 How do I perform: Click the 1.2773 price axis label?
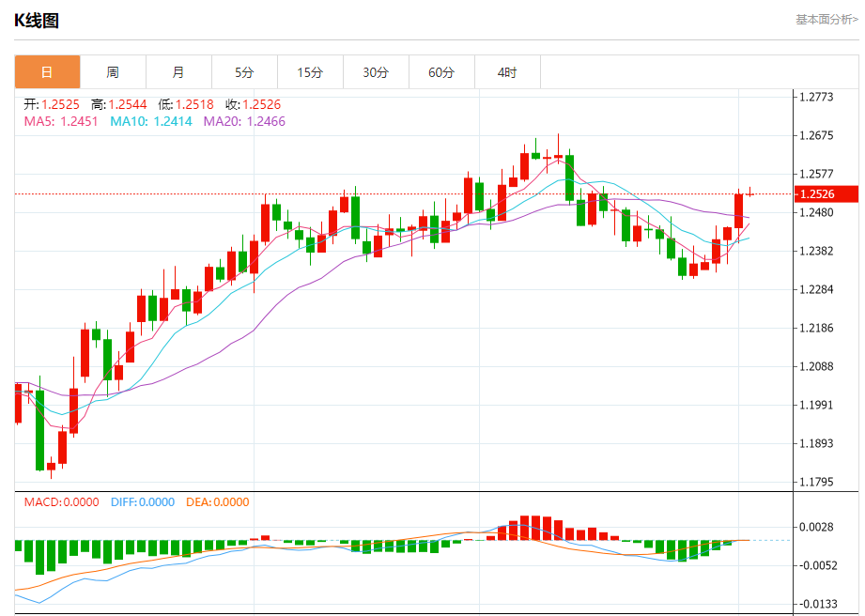[x=816, y=97]
